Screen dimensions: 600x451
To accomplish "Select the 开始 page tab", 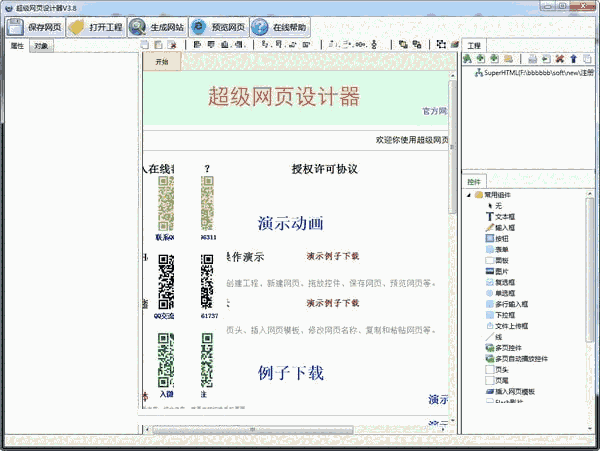I will [x=162, y=62].
